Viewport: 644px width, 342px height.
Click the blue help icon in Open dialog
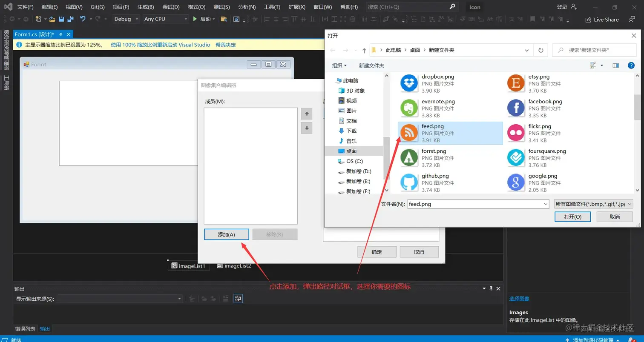coord(631,65)
